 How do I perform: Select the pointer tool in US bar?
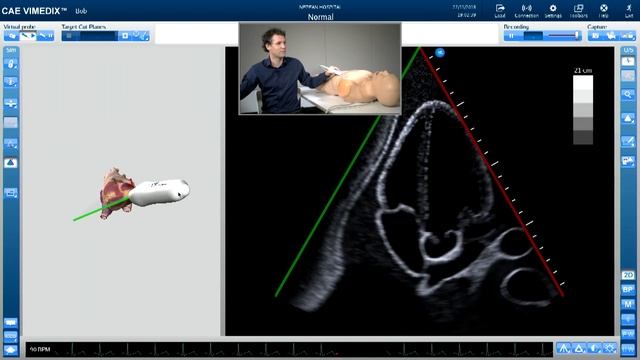[628, 62]
